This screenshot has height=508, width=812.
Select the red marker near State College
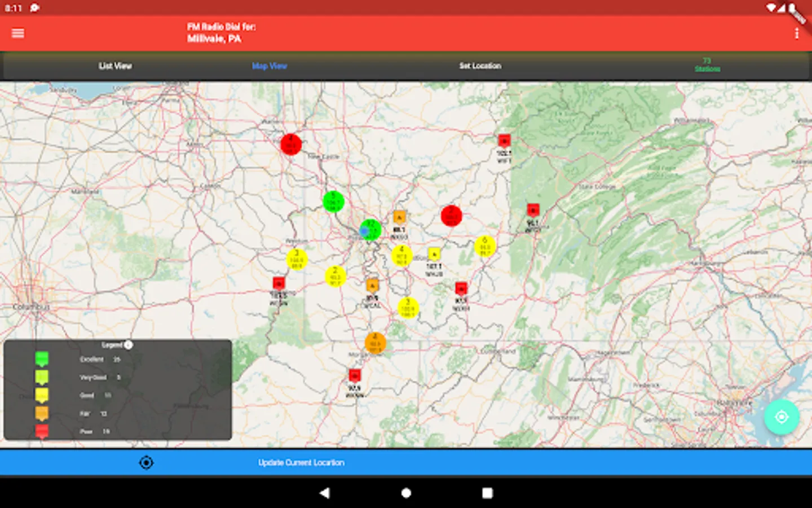point(533,211)
